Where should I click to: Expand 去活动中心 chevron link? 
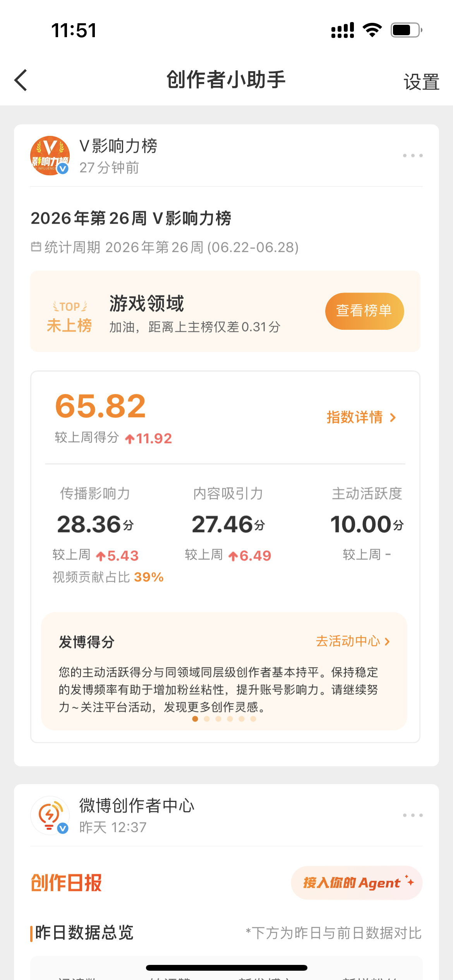coord(353,641)
